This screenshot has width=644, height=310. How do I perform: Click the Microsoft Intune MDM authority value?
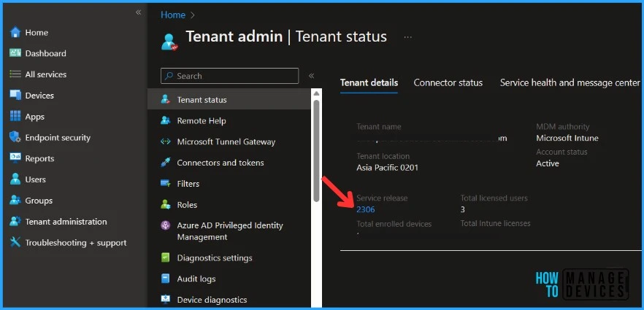click(567, 138)
